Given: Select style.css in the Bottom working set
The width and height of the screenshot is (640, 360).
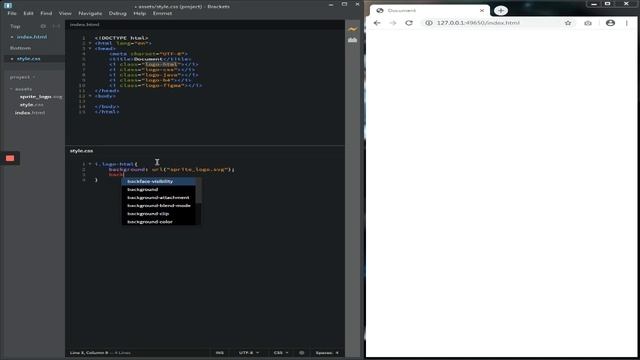Looking at the screenshot, I should click(29, 59).
